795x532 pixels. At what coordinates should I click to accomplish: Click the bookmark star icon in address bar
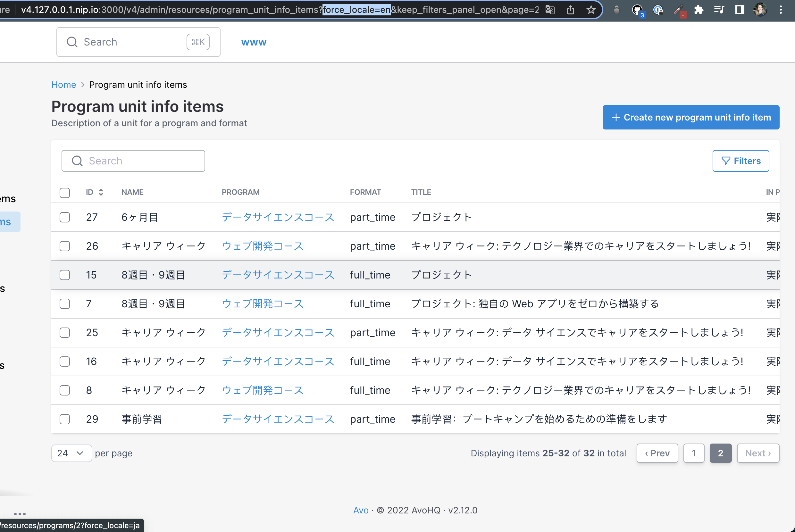591,10
